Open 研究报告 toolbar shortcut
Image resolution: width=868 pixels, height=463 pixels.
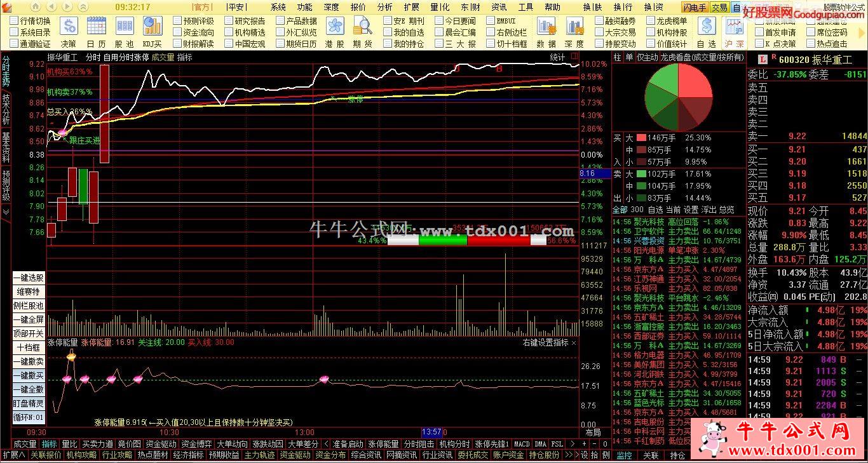coord(244,21)
